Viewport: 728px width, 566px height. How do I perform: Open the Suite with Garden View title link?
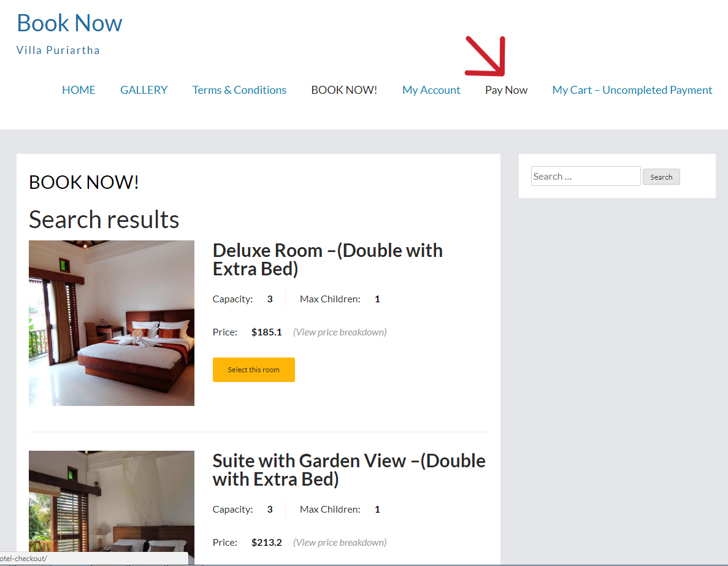(349, 470)
